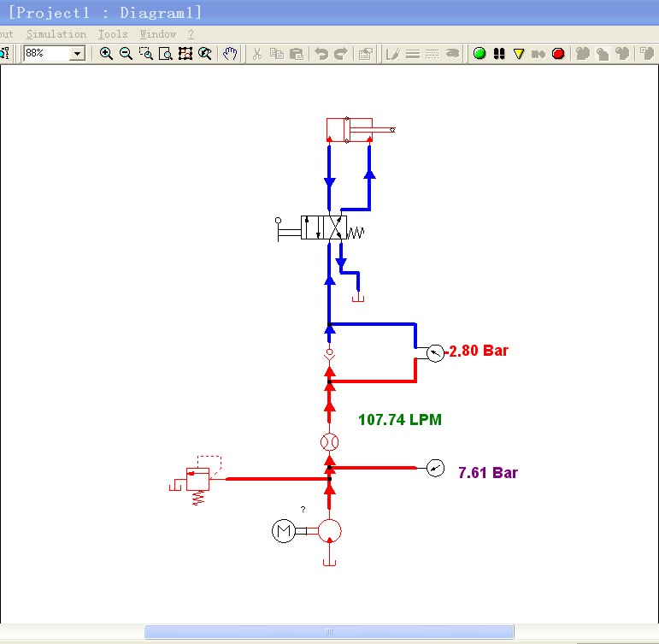Click the check valve symbol
Image resolution: width=659 pixels, height=644 pixels.
click(330, 356)
